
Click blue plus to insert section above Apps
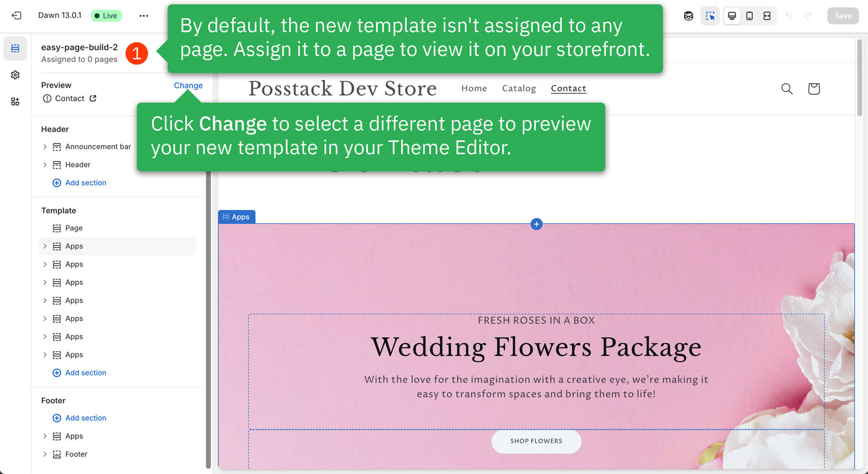tap(536, 224)
